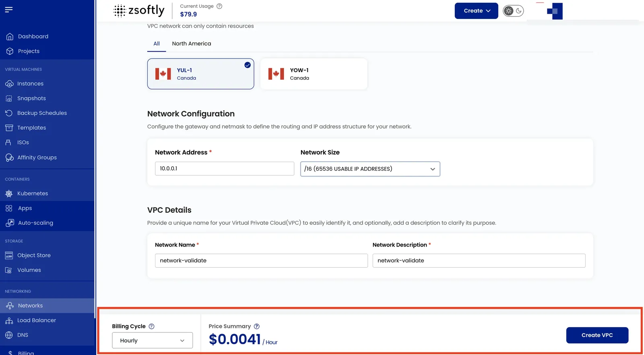Click the Snapshots icon
Image resolution: width=644 pixels, height=355 pixels.
tap(9, 98)
